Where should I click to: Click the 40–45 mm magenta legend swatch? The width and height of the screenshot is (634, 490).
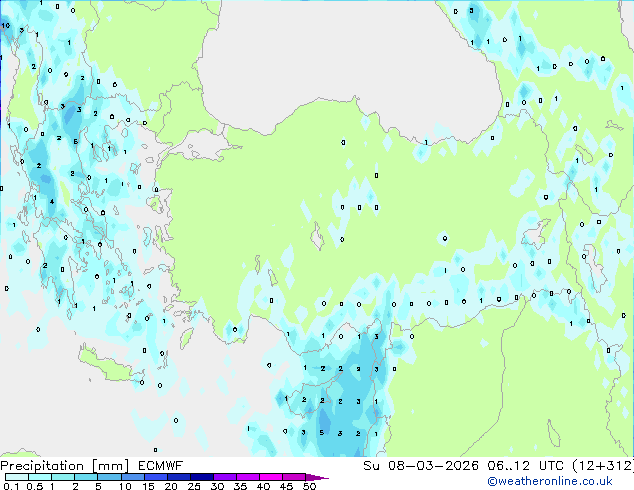click(x=271, y=477)
